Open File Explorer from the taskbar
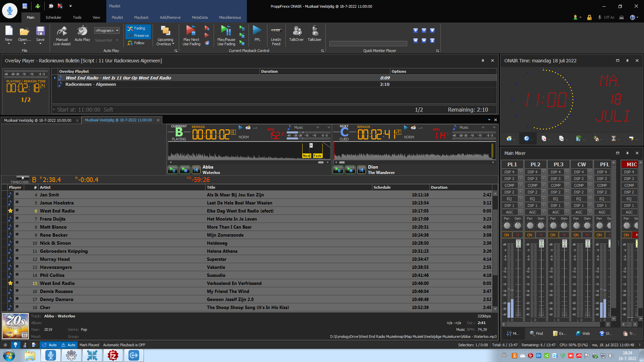The height and width of the screenshot is (362, 644). [x=30, y=355]
